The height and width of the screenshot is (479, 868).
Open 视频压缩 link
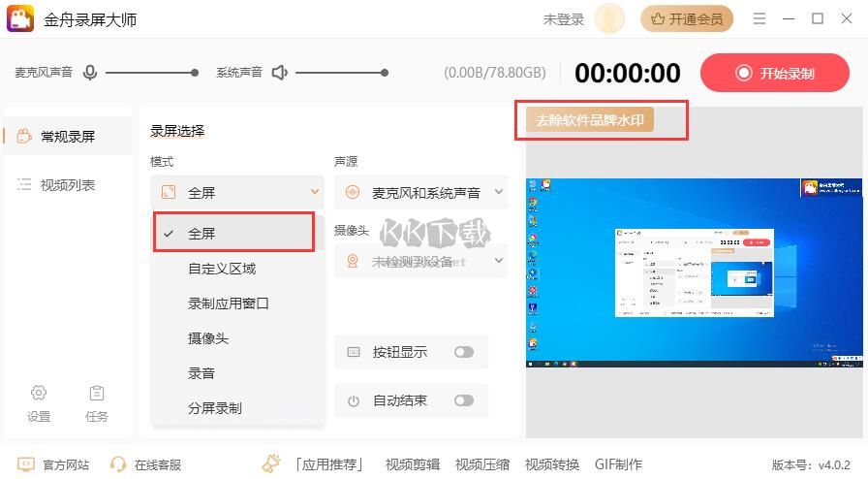(482, 464)
